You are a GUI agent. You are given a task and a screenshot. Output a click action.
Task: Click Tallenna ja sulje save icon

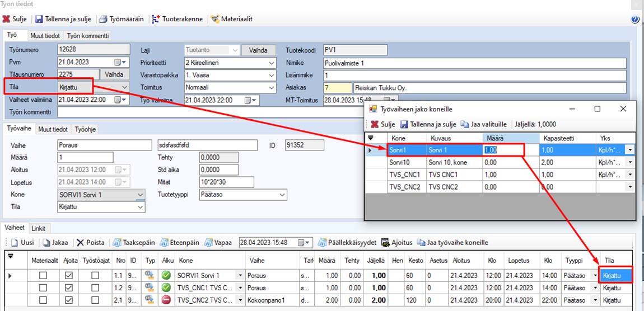pos(39,19)
